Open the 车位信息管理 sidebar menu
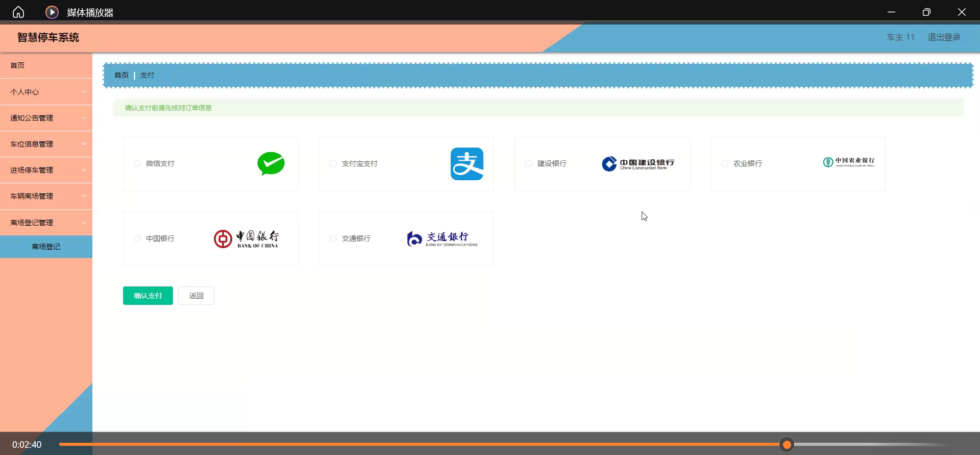 tap(46, 144)
